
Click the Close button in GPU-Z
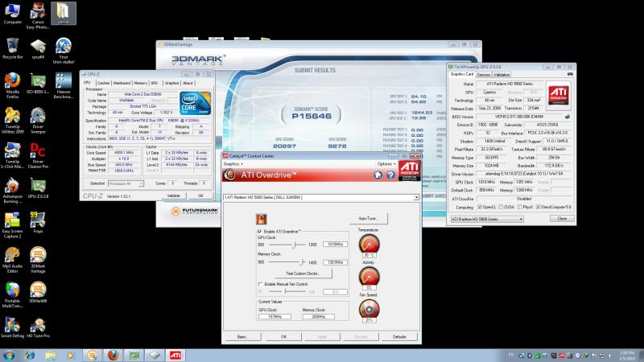[x=562, y=219]
